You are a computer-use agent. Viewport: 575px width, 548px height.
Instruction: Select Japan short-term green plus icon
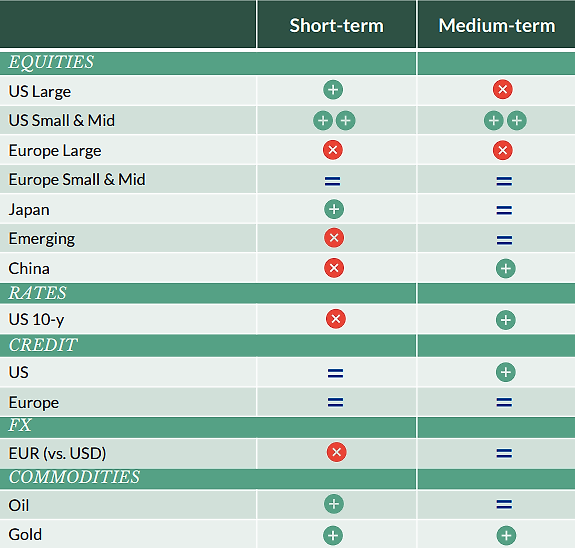(334, 209)
